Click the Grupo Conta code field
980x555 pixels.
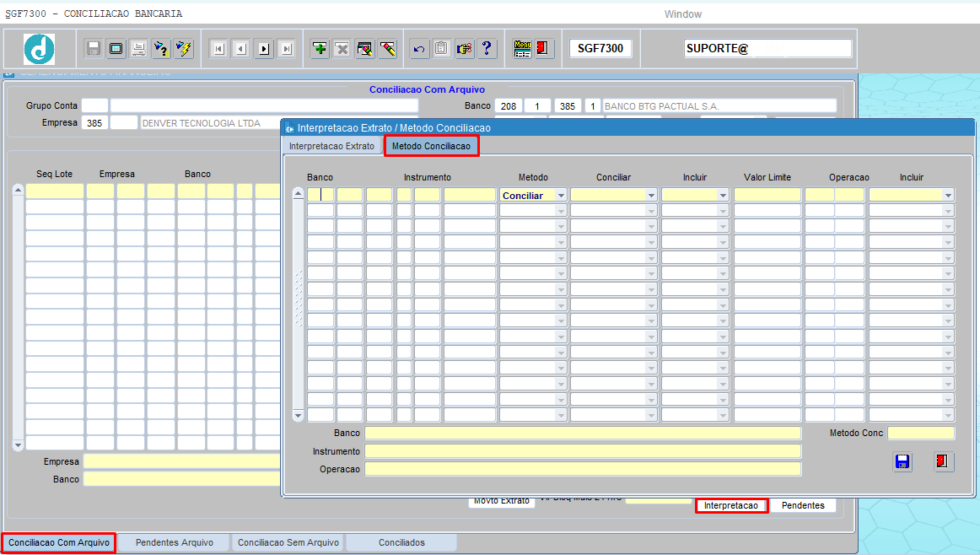95,105
